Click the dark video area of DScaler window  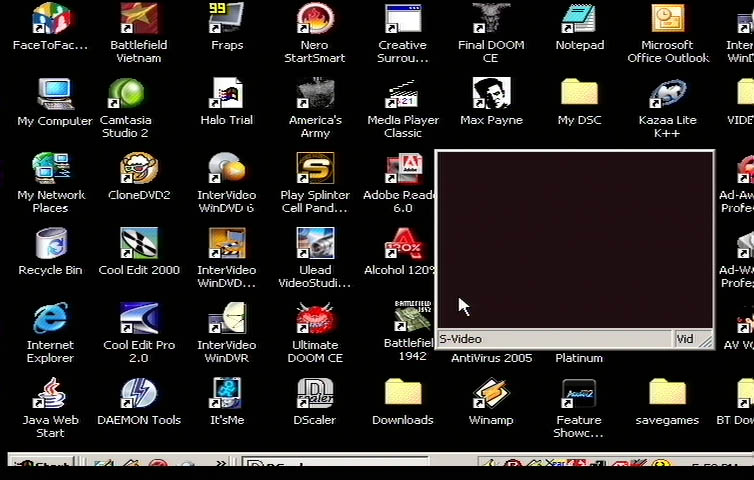(575, 240)
